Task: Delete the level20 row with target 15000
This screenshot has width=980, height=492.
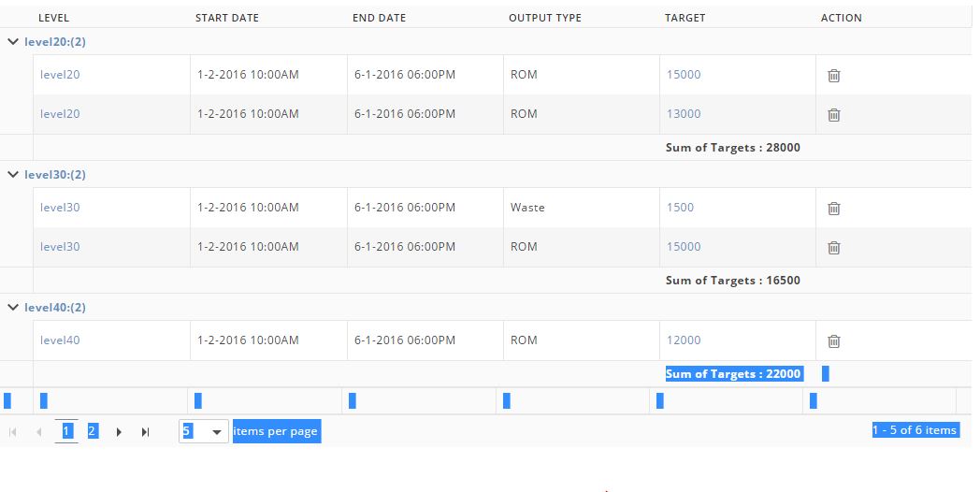Action: [x=834, y=76]
